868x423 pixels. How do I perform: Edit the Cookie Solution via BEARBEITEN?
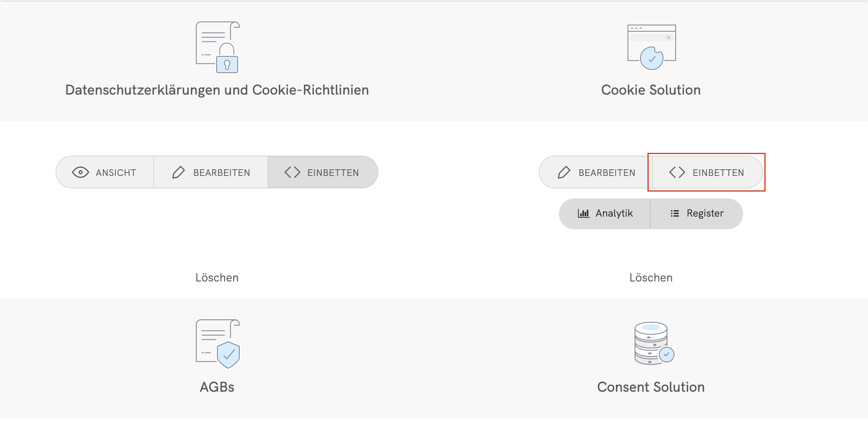point(596,172)
